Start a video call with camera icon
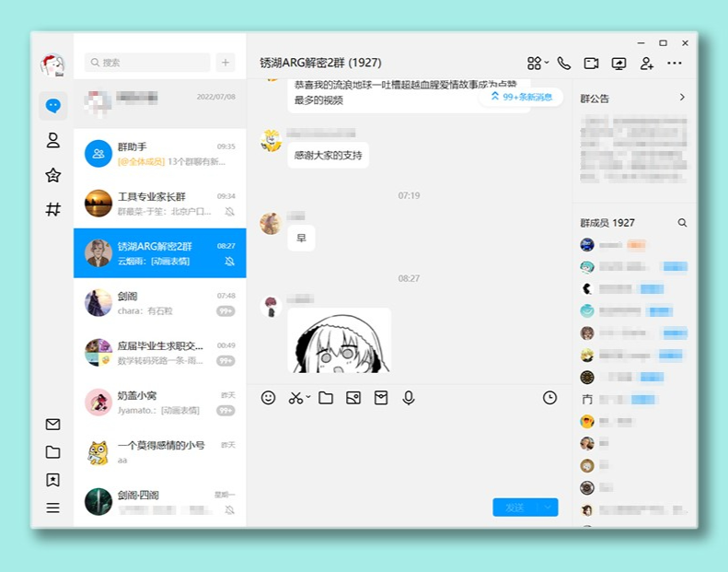Image resolution: width=728 pixels, height=572 pixels. click(x=591, y=64)
